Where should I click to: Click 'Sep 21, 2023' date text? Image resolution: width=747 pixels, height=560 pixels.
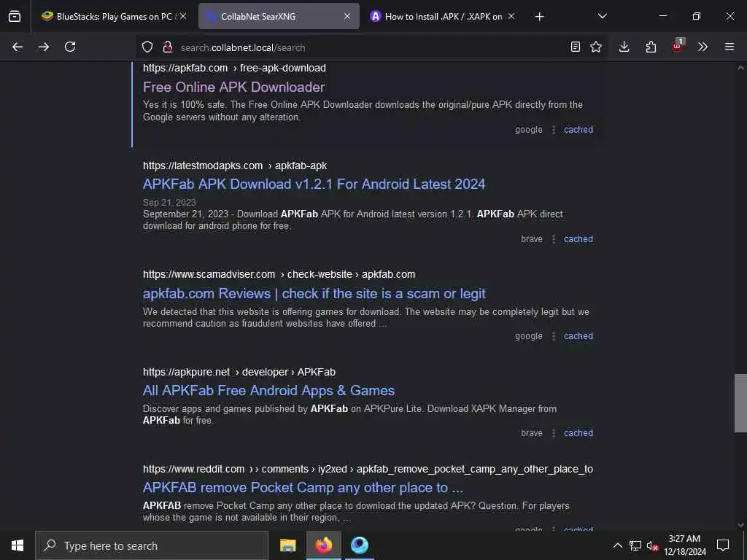coord(169,203)
